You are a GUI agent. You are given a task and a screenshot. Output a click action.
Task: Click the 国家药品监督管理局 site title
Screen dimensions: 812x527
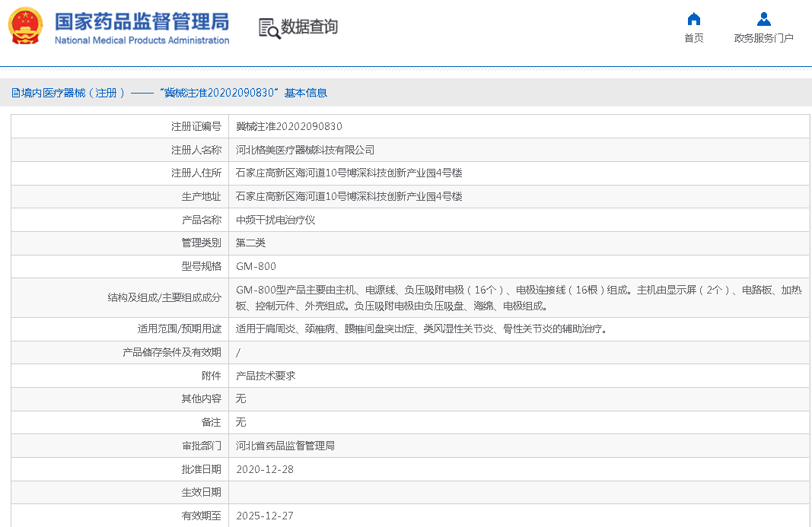(142, 21)
